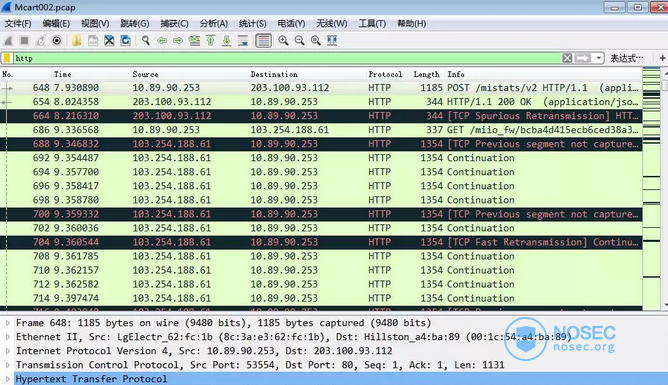Click the packet list minimap scrollbar
This screenshot has height=385, width=668.
(651, 189)
